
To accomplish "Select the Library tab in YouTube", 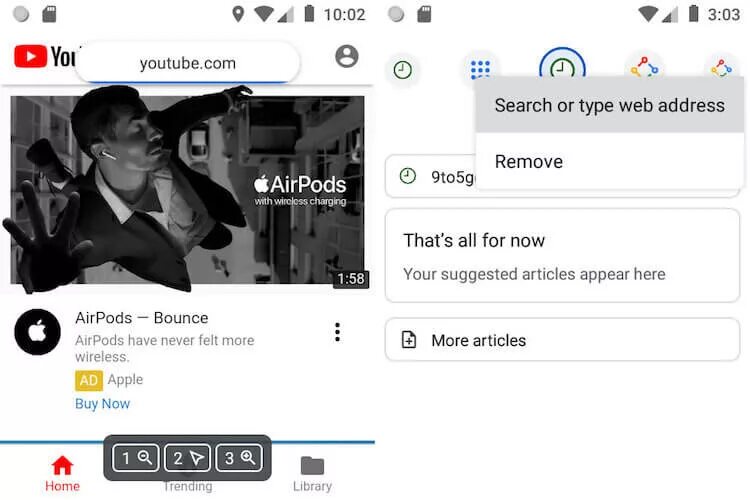I will [x=312, y=473].
